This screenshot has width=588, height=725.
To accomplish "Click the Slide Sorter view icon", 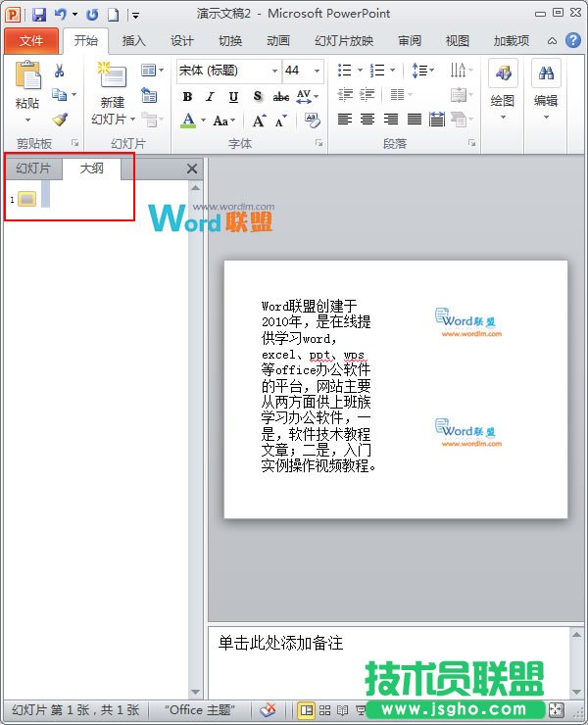I will pyautogui.click(x=324, y=710).
